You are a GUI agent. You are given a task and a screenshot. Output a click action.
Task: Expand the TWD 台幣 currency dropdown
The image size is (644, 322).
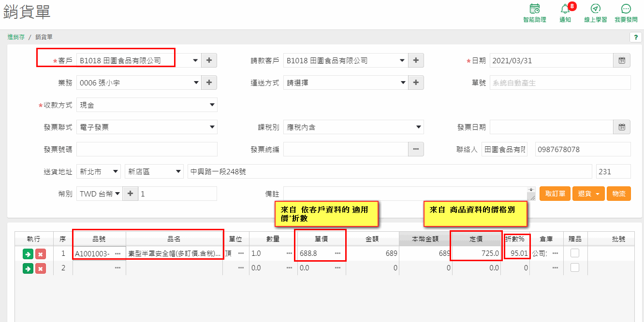coord(117,194)
